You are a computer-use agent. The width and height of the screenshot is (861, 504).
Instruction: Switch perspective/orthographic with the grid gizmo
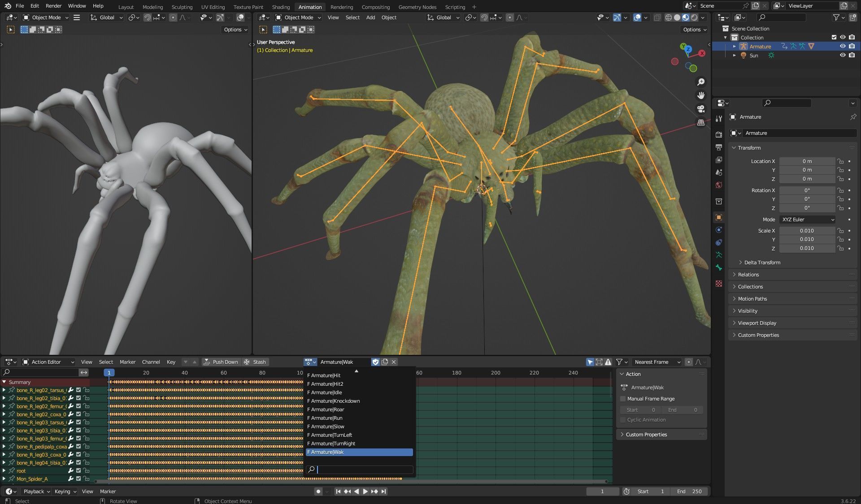pyautogui.click(x=701, y=122)
